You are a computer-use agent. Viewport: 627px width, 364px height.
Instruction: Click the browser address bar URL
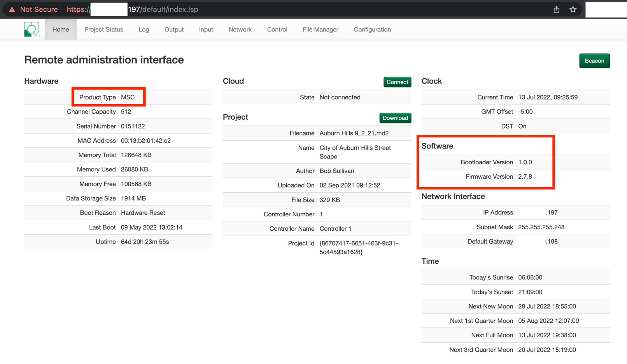[x=163, y=9]
